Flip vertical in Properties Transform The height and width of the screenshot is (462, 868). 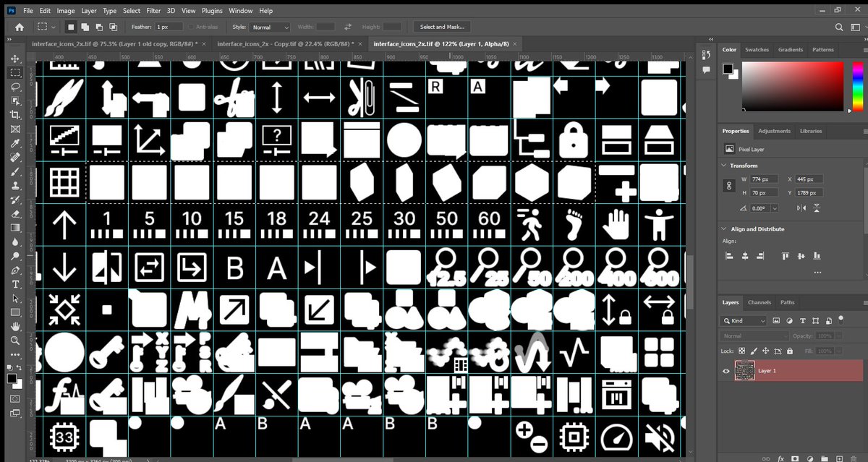tap(818, 208)
